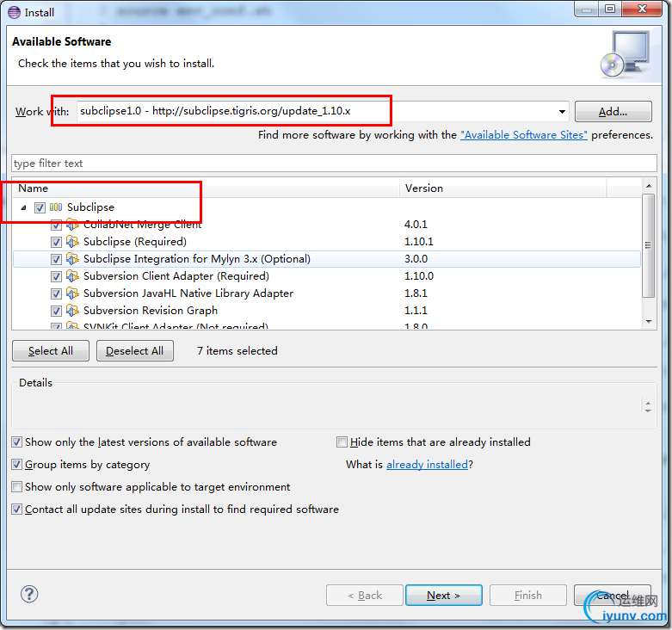Click the Subclipse category icon
Viewport: 672px width, 630px height.
56,207
